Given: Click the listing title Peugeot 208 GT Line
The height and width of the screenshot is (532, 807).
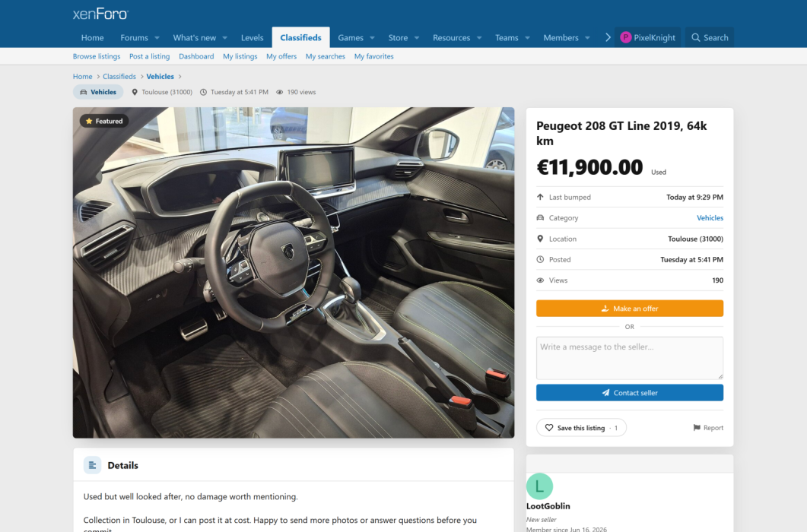Looking at the screenshot, I should pyautogui.click(x=621, y=133).
